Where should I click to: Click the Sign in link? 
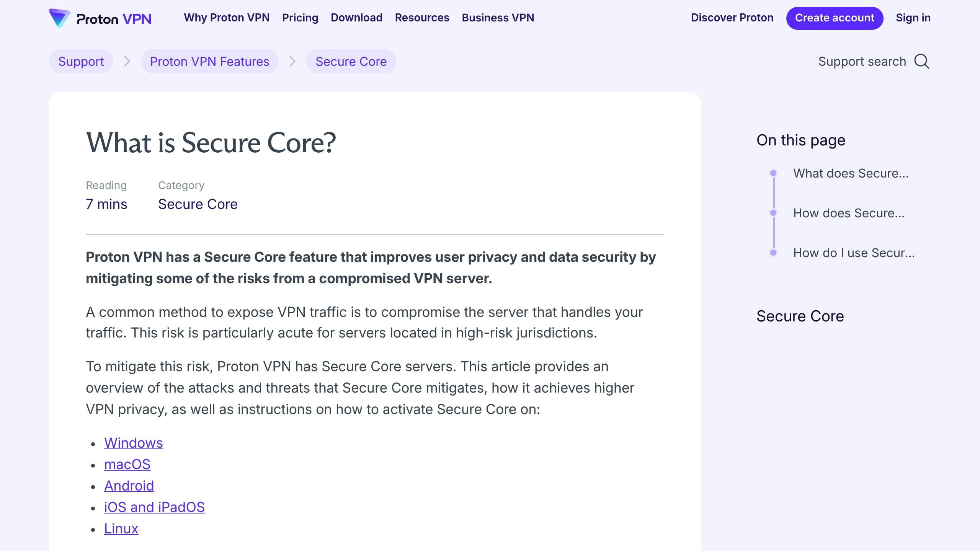click(x=913, y=18)
